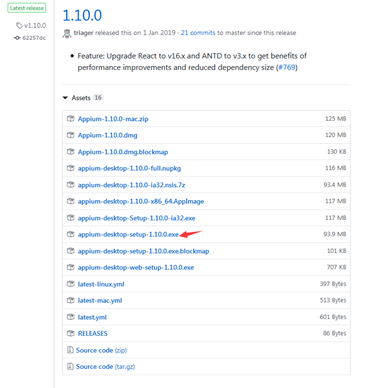
Task: Click the Assets 16 count badge
Action: 98,98
